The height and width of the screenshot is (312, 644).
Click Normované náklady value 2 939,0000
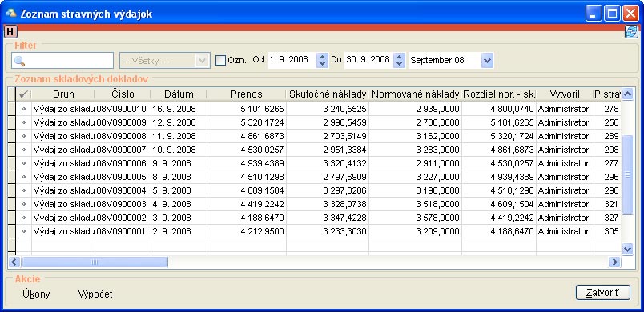pyautogui.click(x=415, y=109)
